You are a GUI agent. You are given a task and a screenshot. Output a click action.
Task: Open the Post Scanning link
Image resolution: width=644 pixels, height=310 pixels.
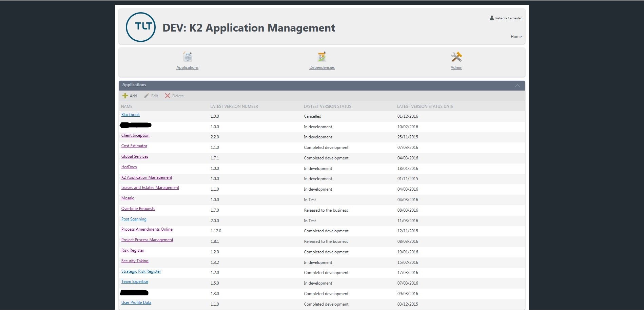point(134,219)
